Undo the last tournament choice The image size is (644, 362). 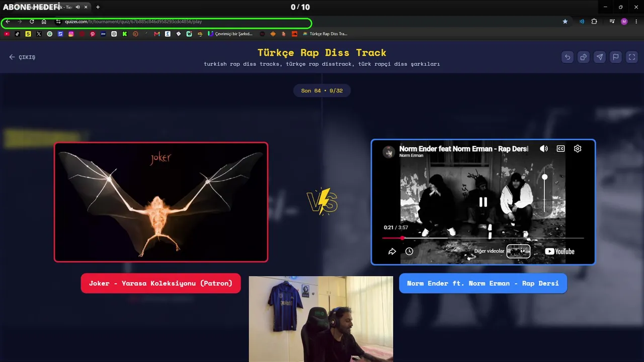point(568,57)
